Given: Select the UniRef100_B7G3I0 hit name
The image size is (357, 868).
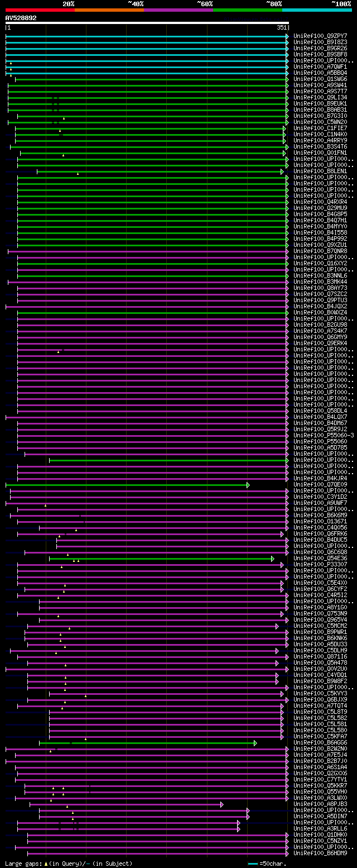Looking at the screenshot, I should click(x=320, y=116).
